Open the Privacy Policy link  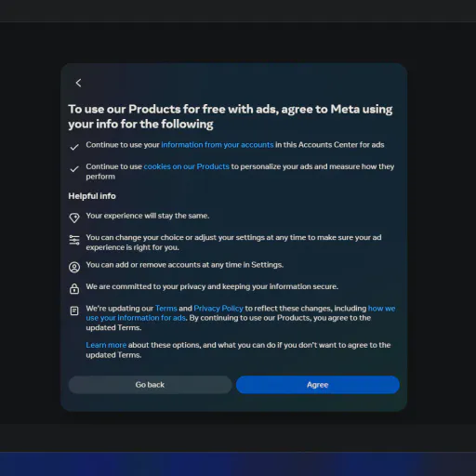pyautogui.click(x=218, y=309)
